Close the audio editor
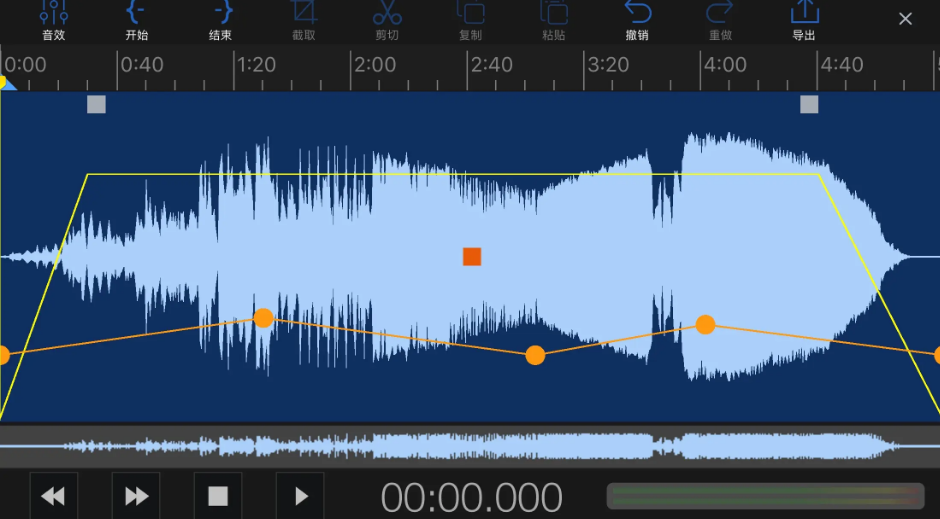Viewport: 940px width, 519px height. [x=905, y=19]
